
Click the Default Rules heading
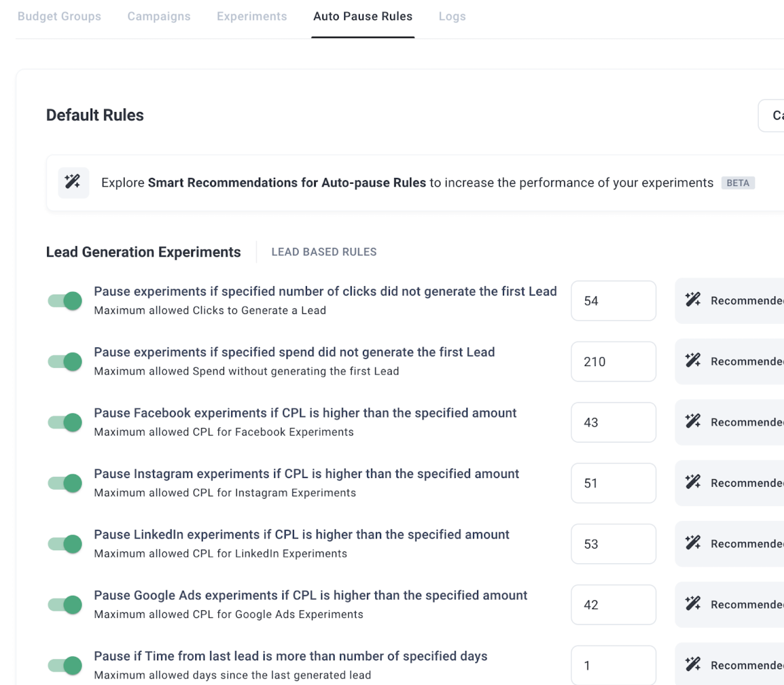(x=95, y=115)
